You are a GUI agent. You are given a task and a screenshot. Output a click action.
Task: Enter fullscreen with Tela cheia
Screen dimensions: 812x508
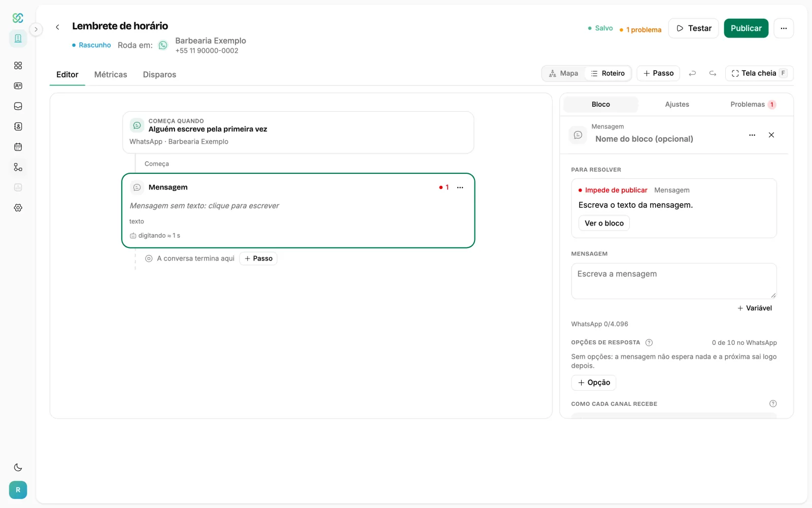point(759,73)
